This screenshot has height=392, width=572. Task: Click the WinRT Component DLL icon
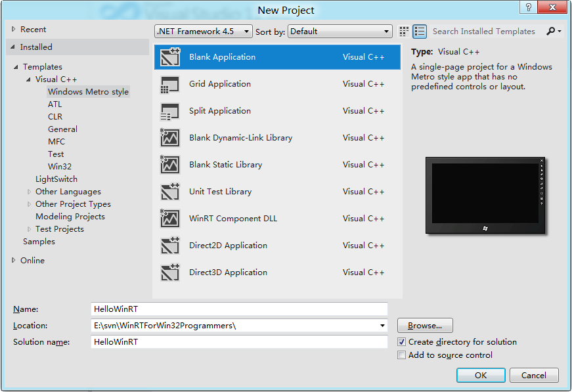[169, 219]
